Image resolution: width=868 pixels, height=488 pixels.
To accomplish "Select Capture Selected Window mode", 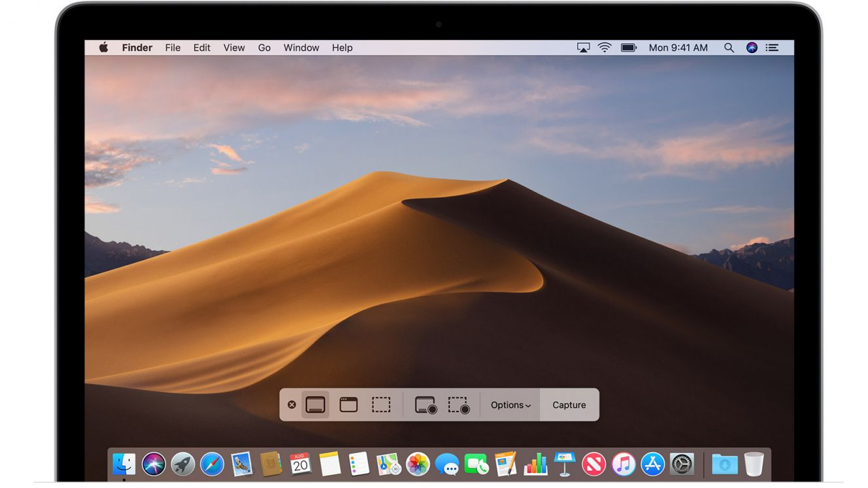I will [348, 404].
